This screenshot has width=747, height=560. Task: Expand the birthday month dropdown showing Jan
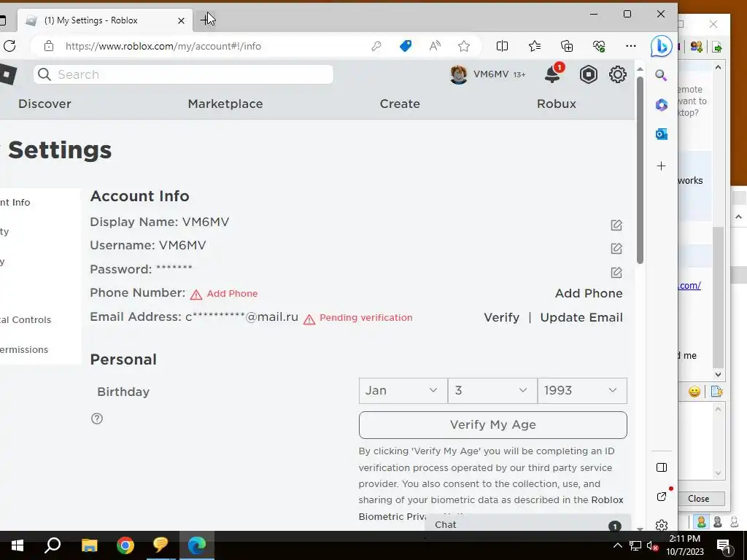403,391
